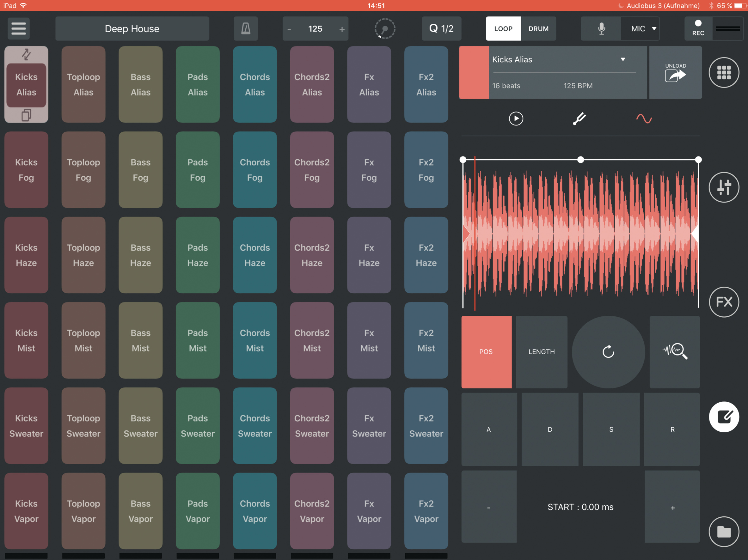Viewport: 748px width, 560px height.
Task: Switch to DRUM mode tab
Action: point(538,28)
